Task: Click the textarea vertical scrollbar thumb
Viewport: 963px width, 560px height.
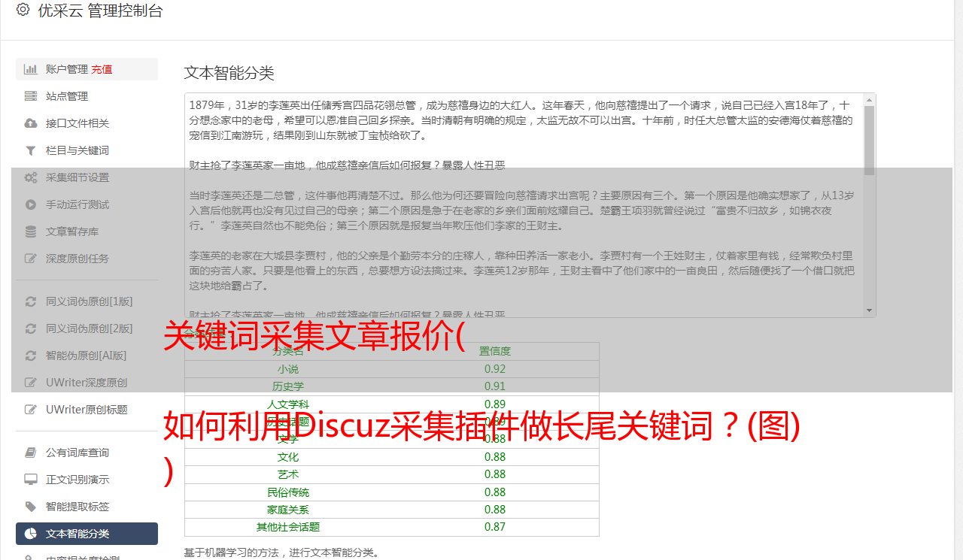Action: coord(870,141)
